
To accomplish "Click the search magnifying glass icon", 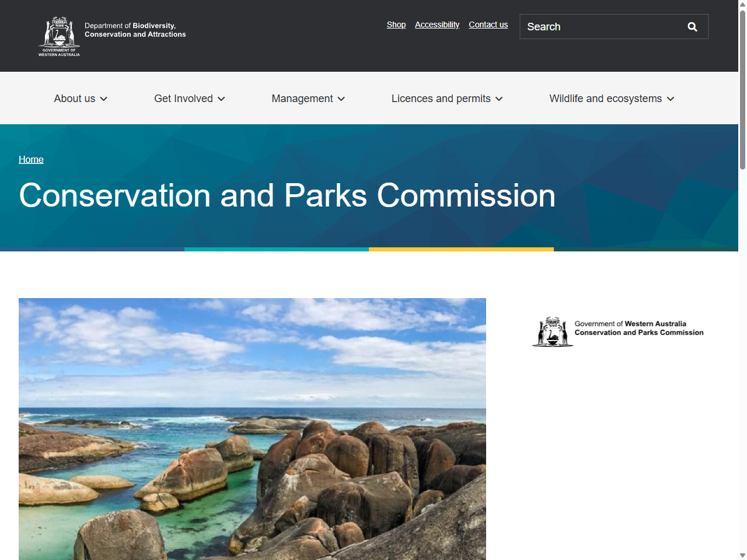I will (692, 26).
